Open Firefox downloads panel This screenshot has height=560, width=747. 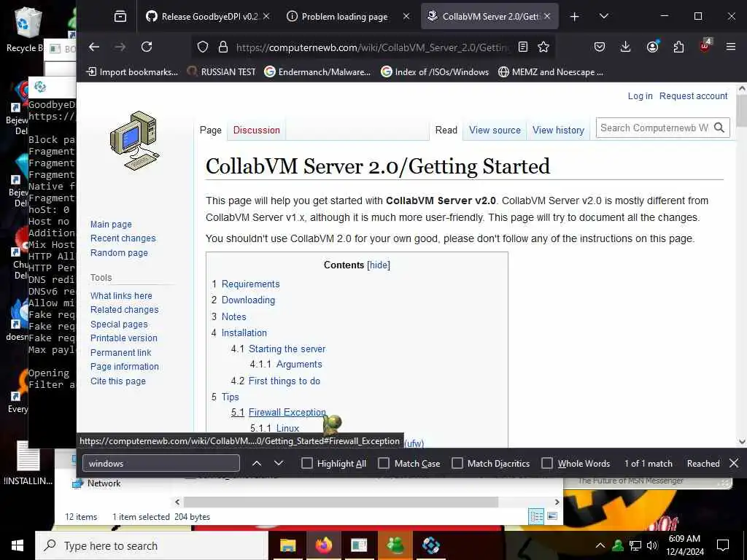[625, 47]
